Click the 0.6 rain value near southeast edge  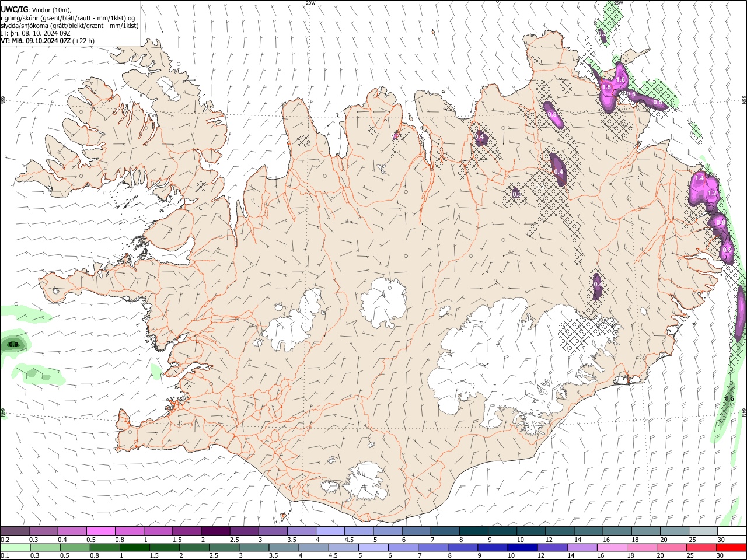729,398
